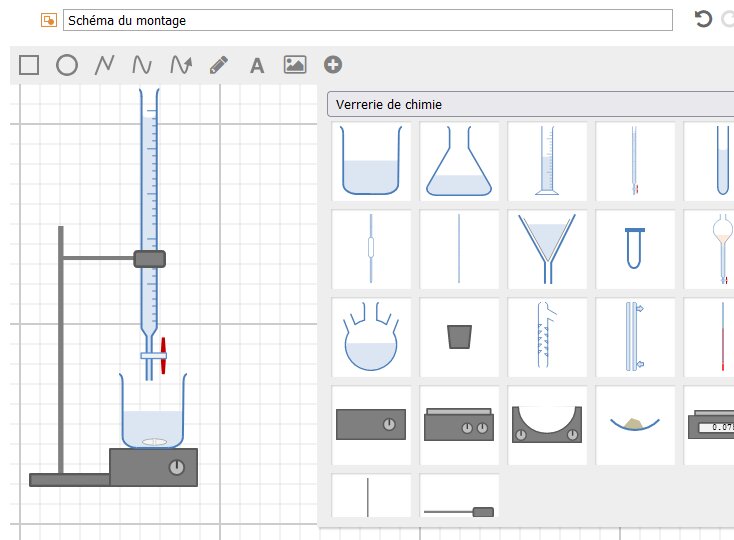The width and height of the screenshot is (734, 540).
Task: Select the rectangle shape tool
Action: pos(29,65)
